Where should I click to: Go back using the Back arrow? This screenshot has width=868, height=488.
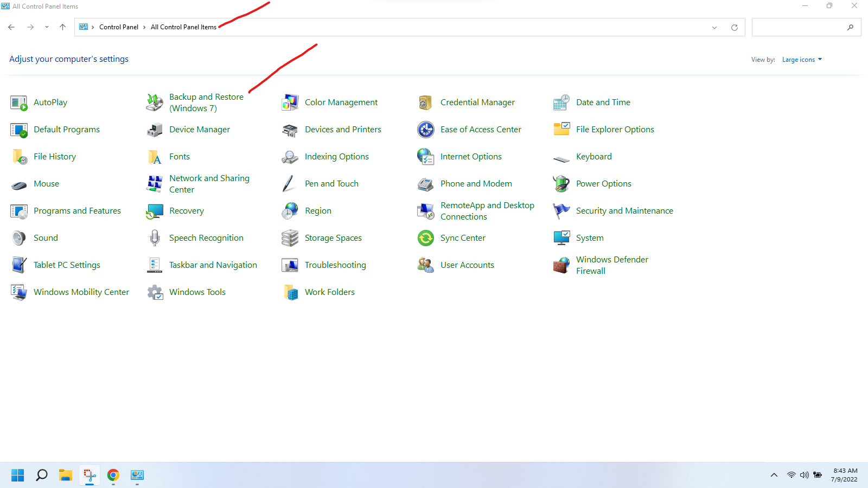pyautogui.click(x=11, y=27)
